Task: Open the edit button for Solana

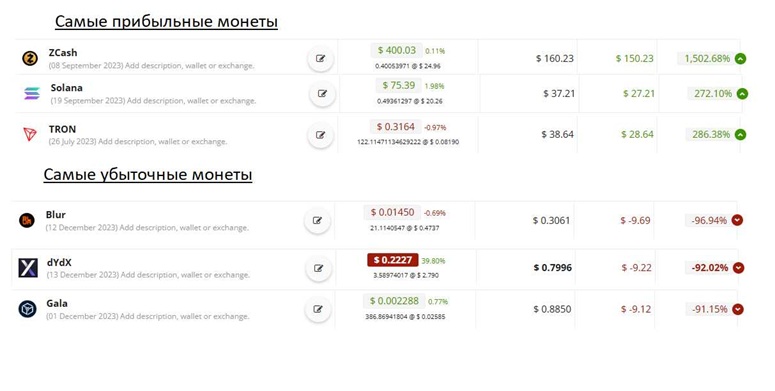Action: coord(322,93)
